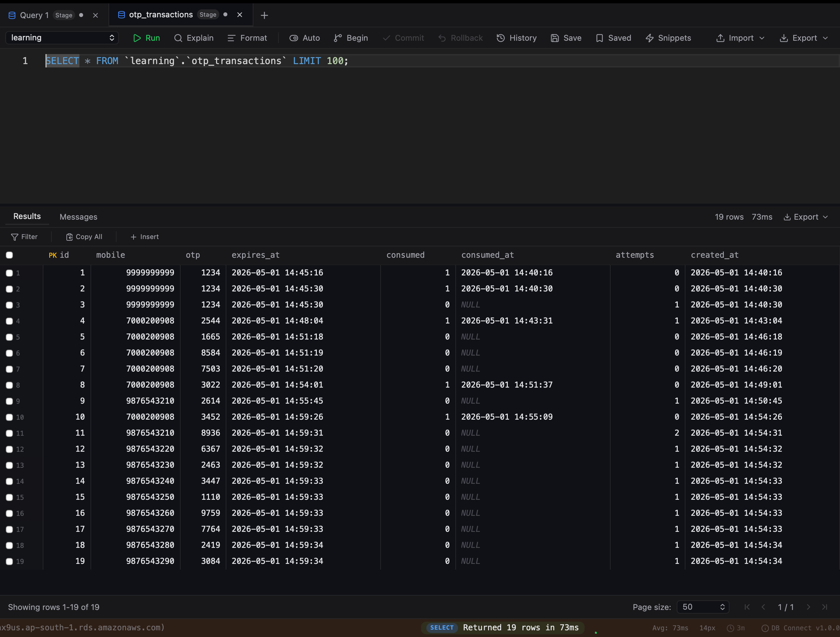Check the checkbox for row 4
840x637 pixels.
[9, 322]
